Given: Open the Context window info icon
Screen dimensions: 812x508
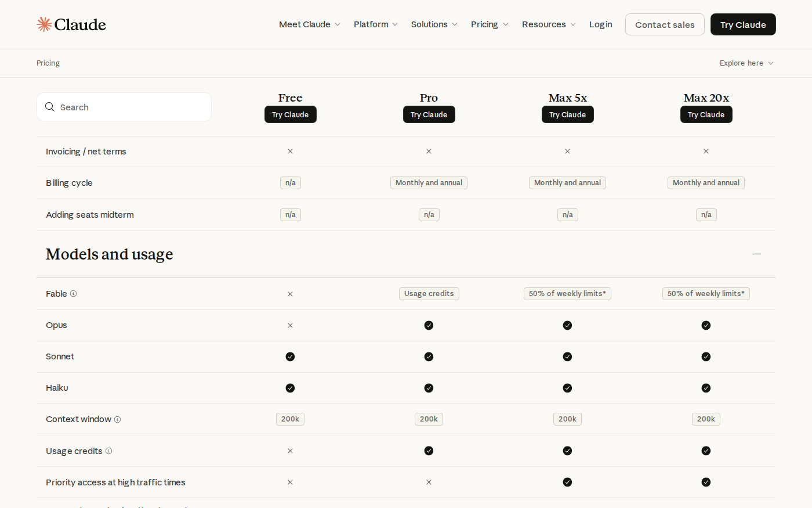Looking at the screenshot, I should point(118,420).
